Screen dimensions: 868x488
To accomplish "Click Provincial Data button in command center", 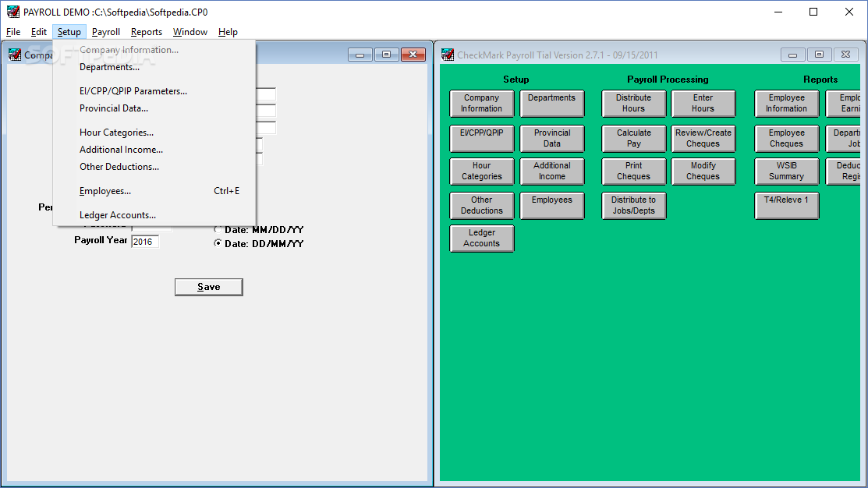I will pyautogui.click(x=552, y=138).
